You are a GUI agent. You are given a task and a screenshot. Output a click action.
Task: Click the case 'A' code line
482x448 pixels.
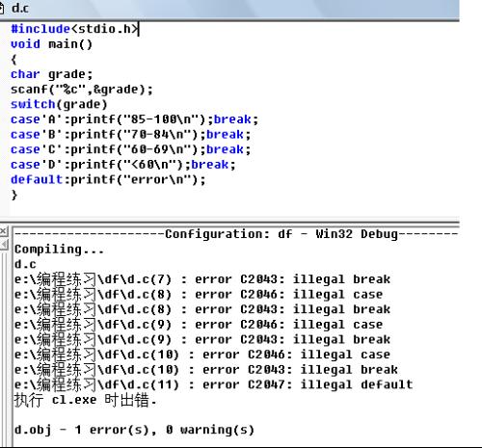134,119
